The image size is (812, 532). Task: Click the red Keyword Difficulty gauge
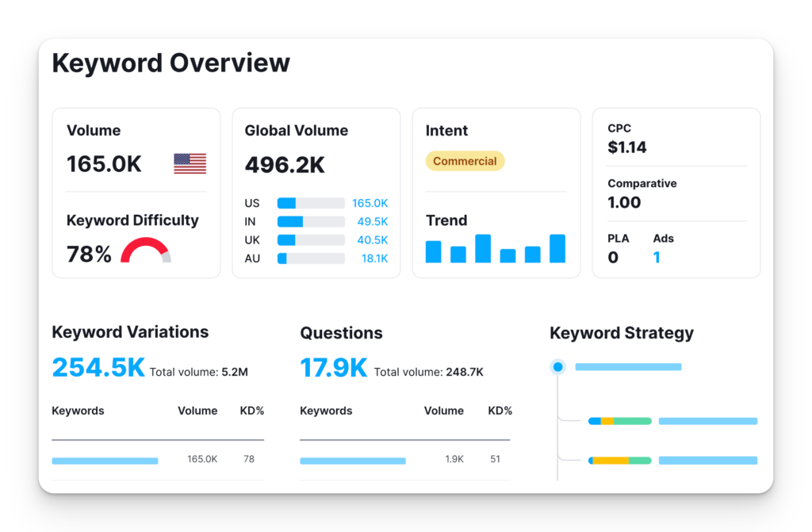pos(146,251)
